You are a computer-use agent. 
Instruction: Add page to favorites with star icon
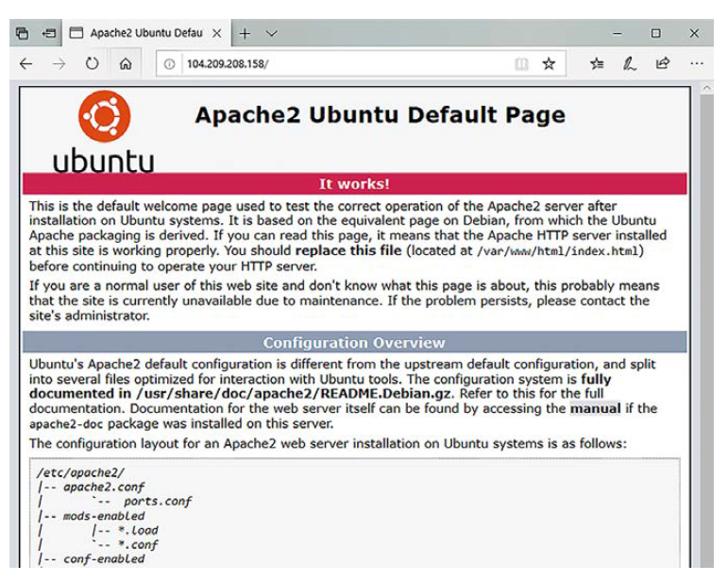click(x=549, y=63)
